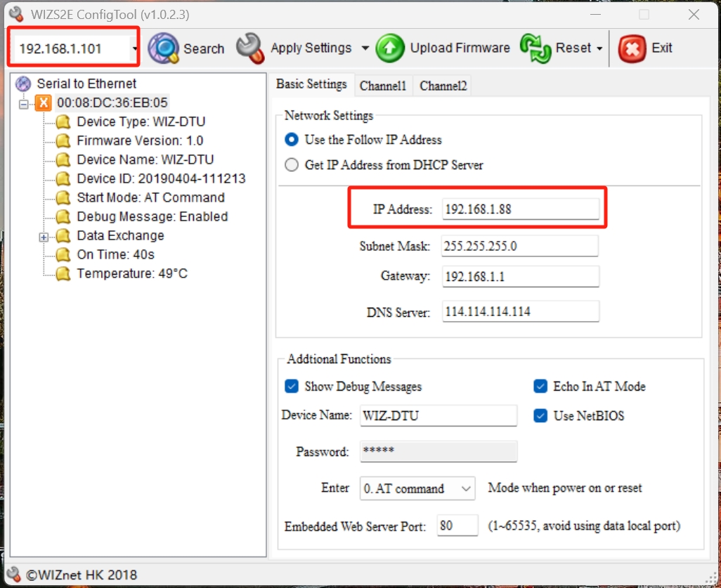Open the Reset button dropdown arrow
The image size is (721, 588).
coord(599,48)
